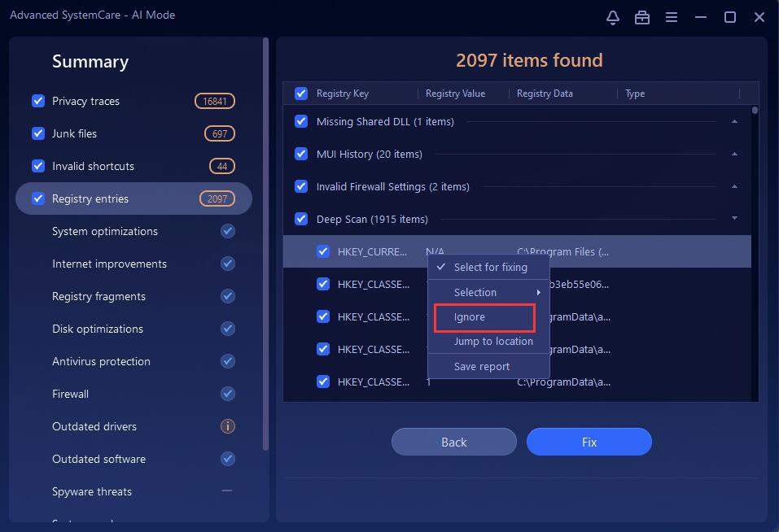Uncheck the MUI History group checkbox
Viewport: 779px width, 532px height.
coord(301,154)
